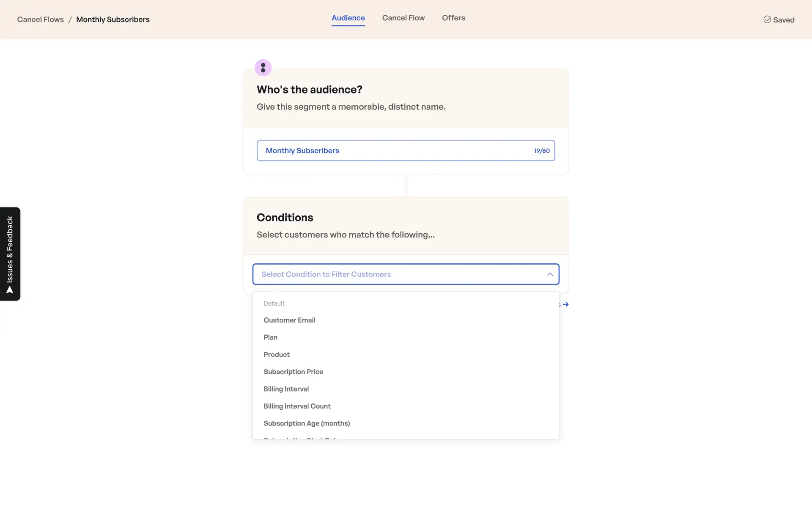Go back to Cancel Flows breadcrumb
Image resolution: width=812 pixels, height=508 pixels.
pyautogui.click(x=41, y=19)
